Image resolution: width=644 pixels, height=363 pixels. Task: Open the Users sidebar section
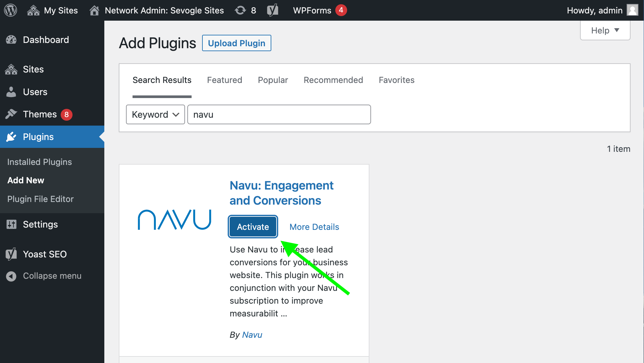coord(35,92)
